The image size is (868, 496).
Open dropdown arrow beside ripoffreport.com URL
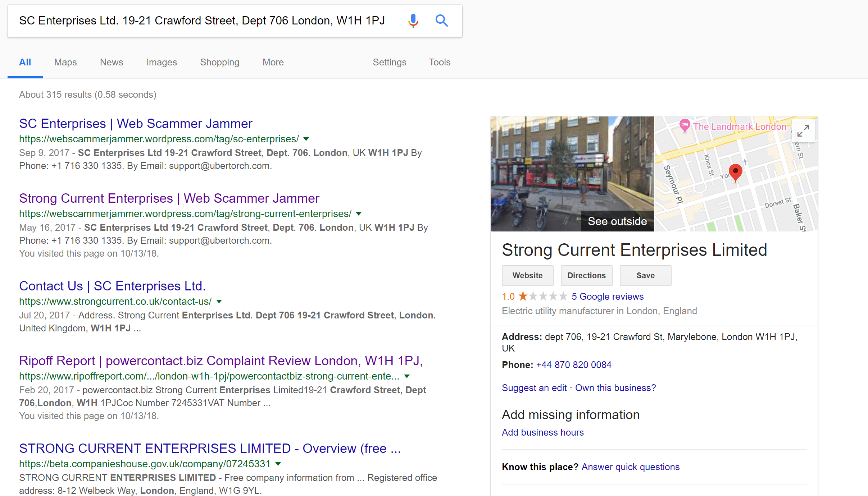click(407, 376)
